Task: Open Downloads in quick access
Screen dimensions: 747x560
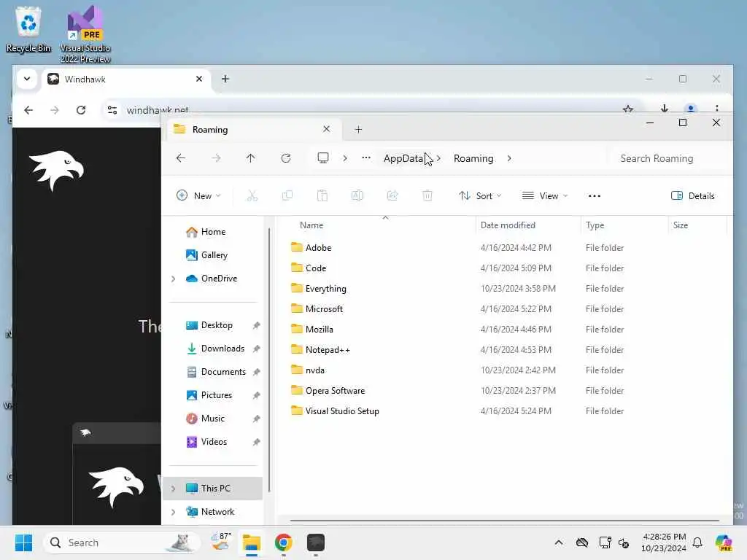Action: pos(215,349)
